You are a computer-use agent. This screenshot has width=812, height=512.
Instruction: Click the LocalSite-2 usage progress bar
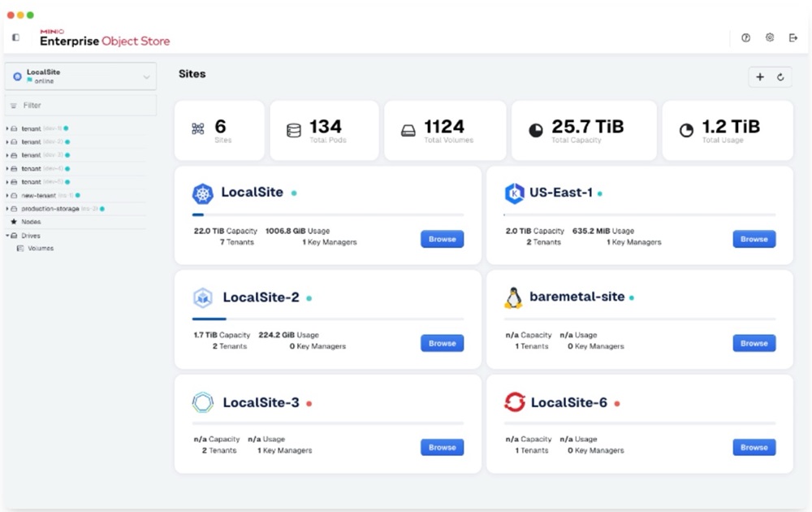click(328, 319)
